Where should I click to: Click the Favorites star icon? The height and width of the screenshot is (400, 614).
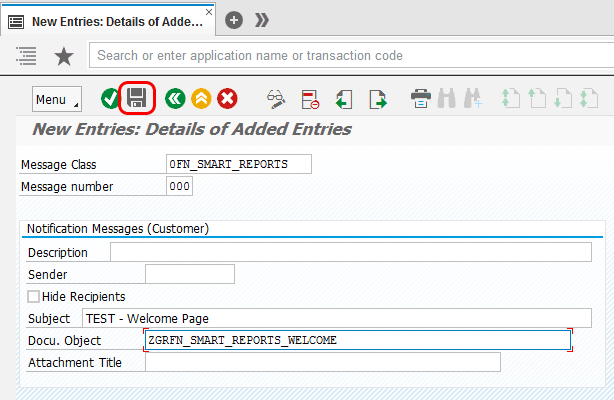(64, 56)
